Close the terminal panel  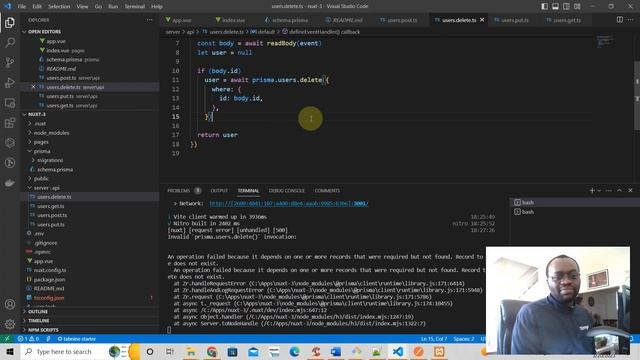[630, 191]
